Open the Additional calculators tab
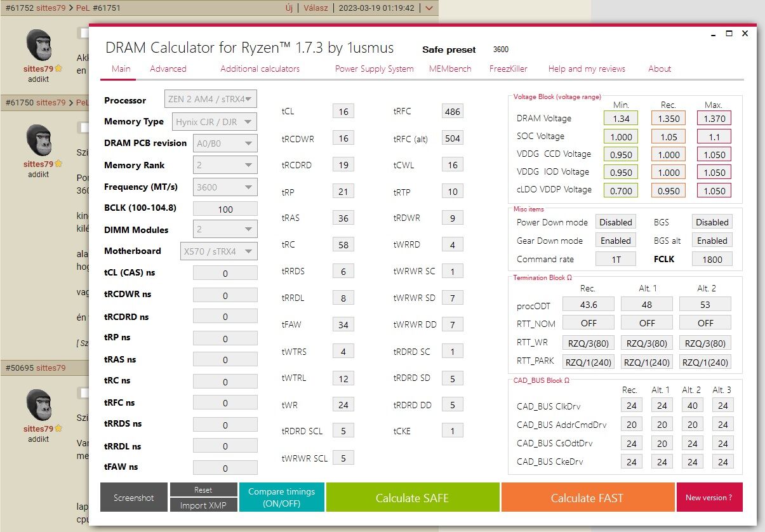This screenshot has width=765, height=532. [260, 69]
